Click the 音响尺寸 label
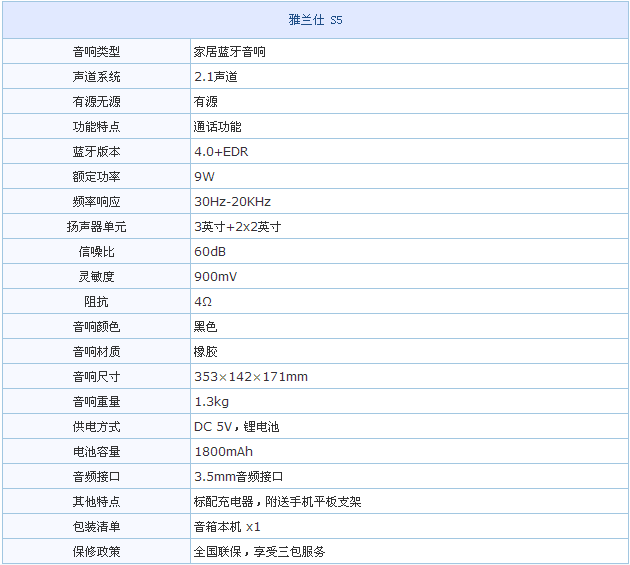630x565 pixels. [96, 377]
